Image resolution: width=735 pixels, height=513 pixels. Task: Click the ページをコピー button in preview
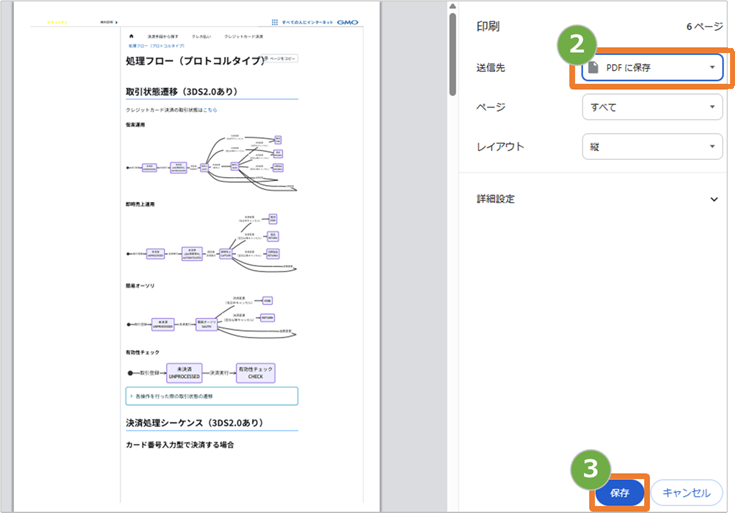[282, 59]
